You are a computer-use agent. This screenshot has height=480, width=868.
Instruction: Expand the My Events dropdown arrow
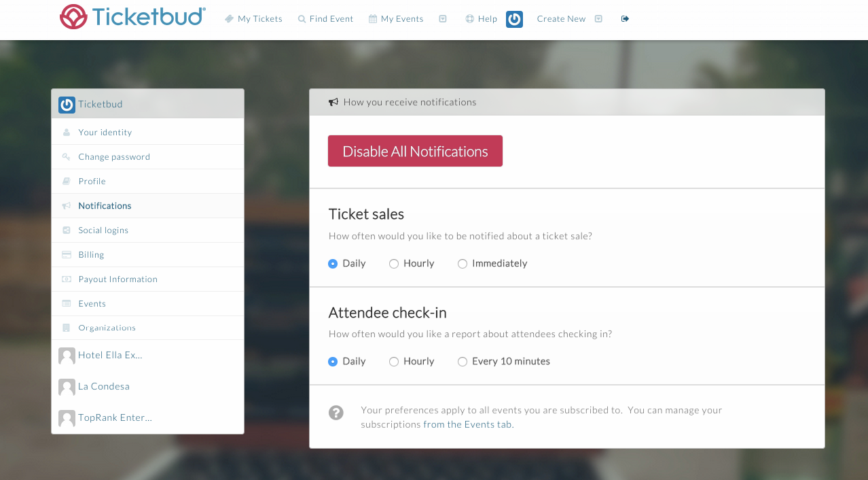443,19
